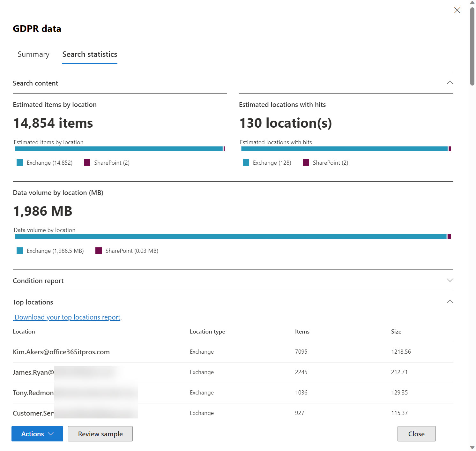The height and width of the screenshot is (451, 476).
Task: Select the Kim.Akers@office365itpros.com row
Action: 61,352
